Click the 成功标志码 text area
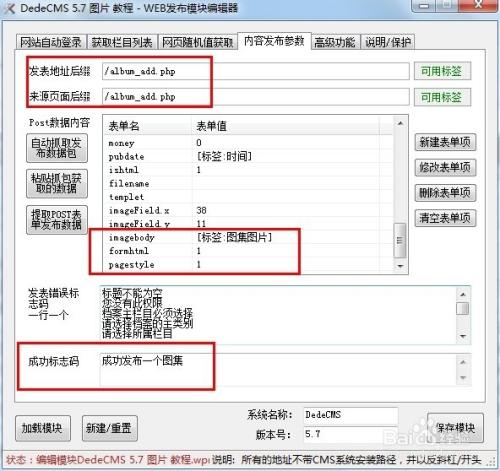Viewport: 500px width, 471px height. (278, 370)
